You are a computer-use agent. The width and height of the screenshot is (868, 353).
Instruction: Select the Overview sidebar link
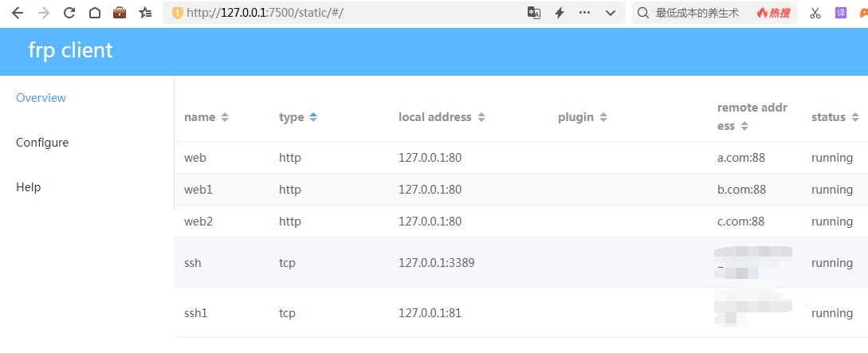[41, 98]
